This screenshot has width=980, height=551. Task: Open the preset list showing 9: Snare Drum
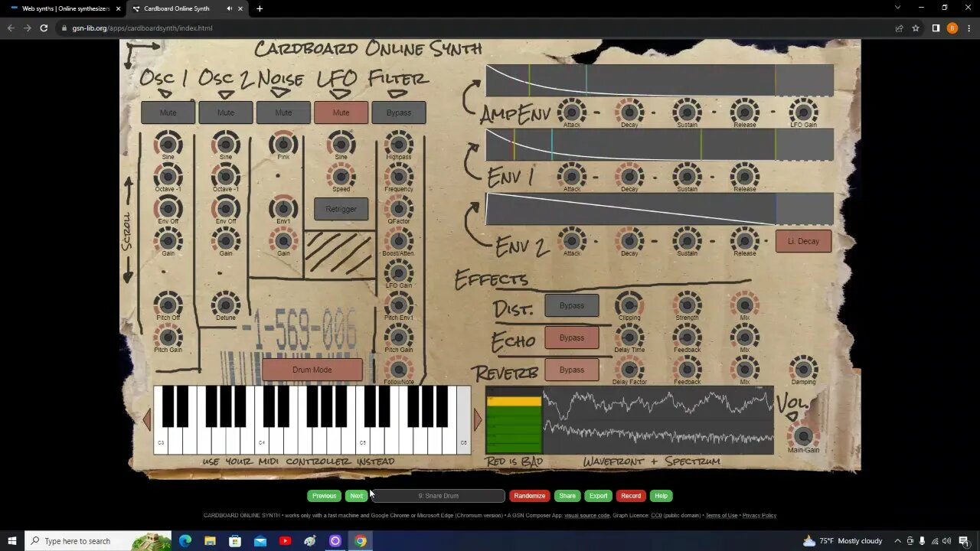coord(438,496)
